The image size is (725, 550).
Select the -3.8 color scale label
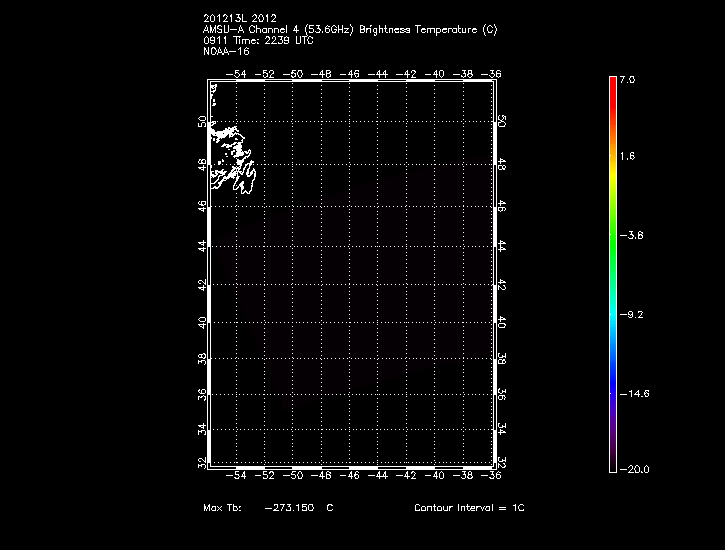630,236
